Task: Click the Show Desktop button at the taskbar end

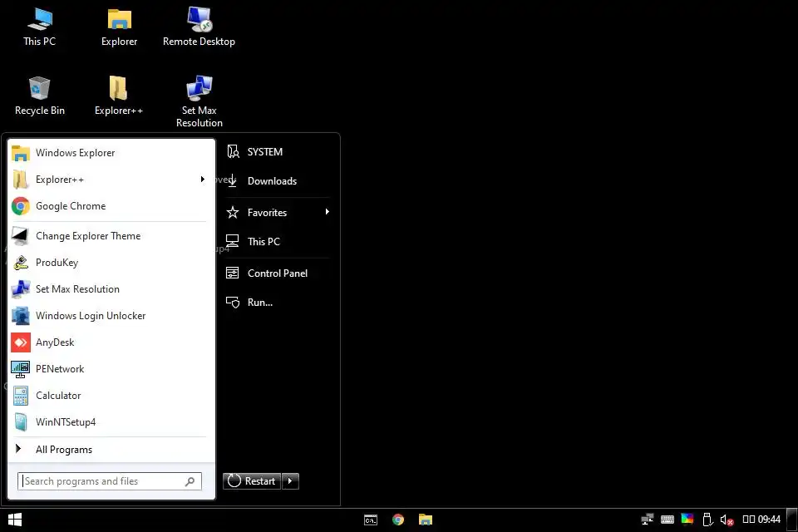Action: tap(792, 520)
